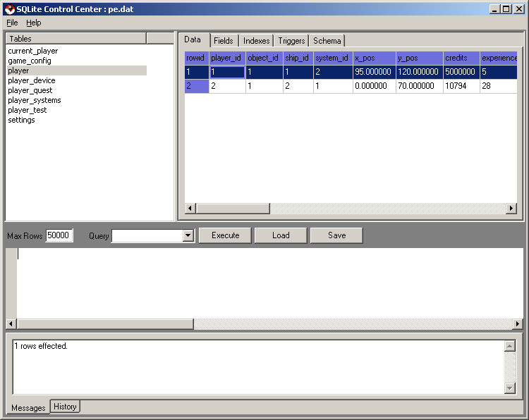This screenshot has width=529, height=420.
Task: Switch to the Indexes tab
Action: tap(256, 41)
